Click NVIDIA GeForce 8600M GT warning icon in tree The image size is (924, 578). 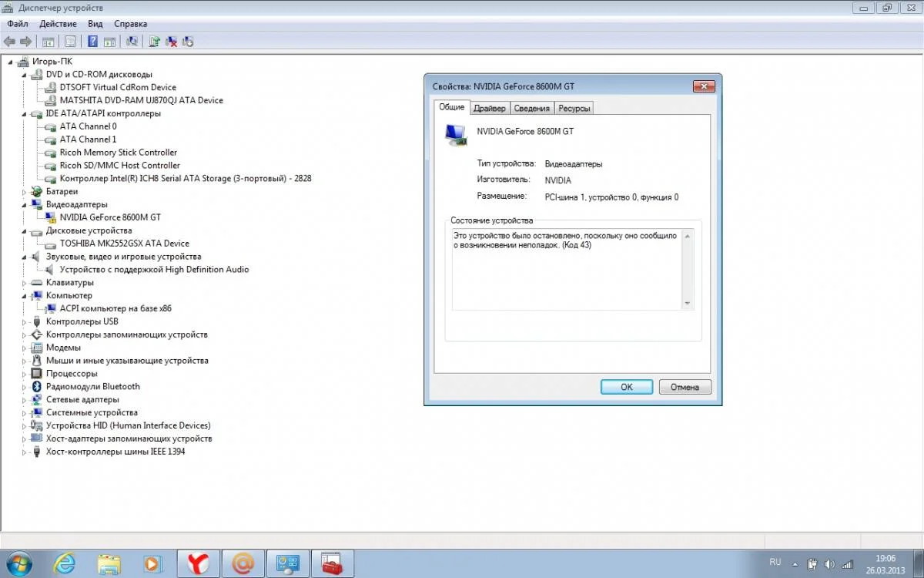click(52, 217)
